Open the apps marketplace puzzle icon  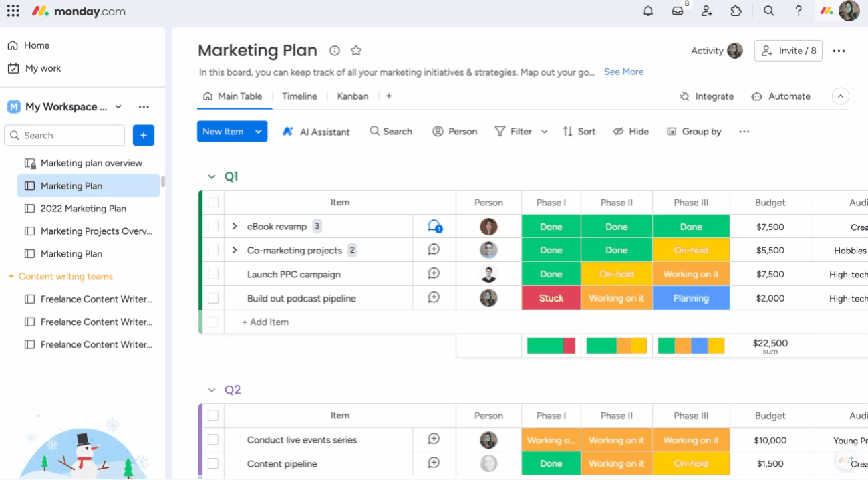click(736, 11)
